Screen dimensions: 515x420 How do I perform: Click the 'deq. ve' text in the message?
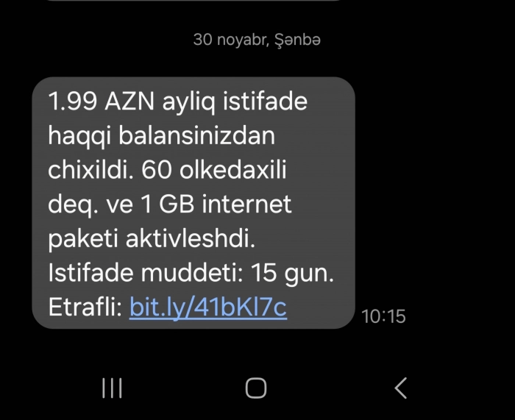click(x=90, y=205)
